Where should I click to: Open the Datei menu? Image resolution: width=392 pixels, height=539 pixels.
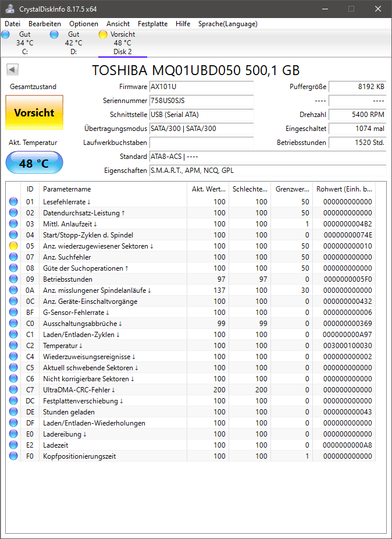pos(13,24)
